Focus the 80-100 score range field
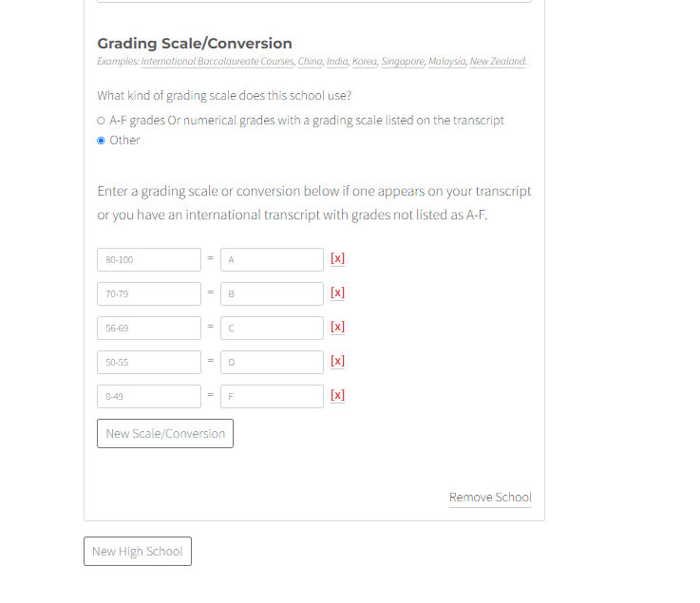 pyautogui.click(x=149, y=260)
